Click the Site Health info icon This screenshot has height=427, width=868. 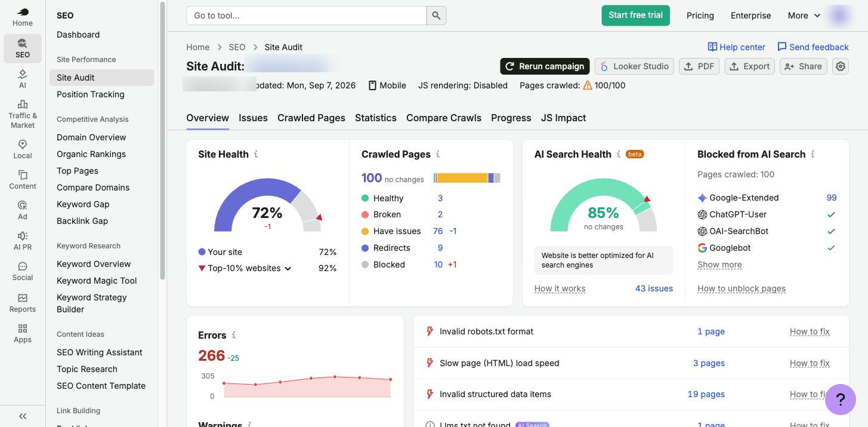[x=256, y=154]
